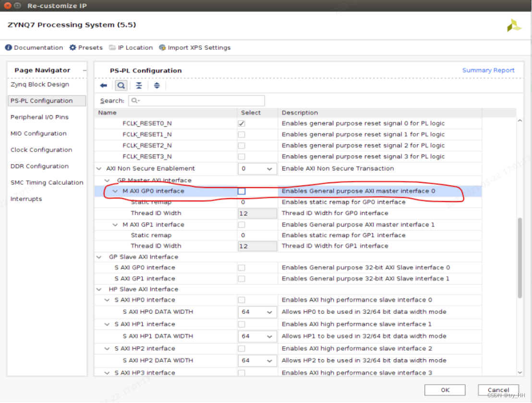Click the back arrow toolbar icon
The height and width of the screenshot is (403, 532).
(x=104, y=85)
